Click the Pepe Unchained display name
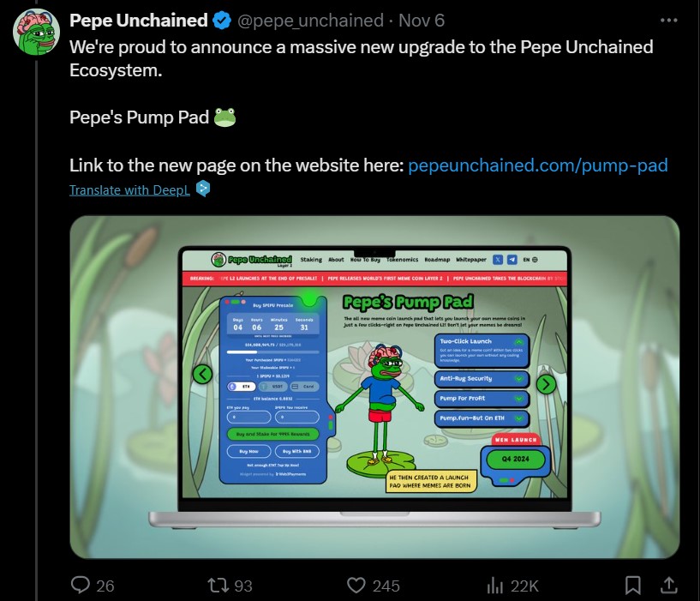This screenshot has width=700, height=601. tap(139, 21)
